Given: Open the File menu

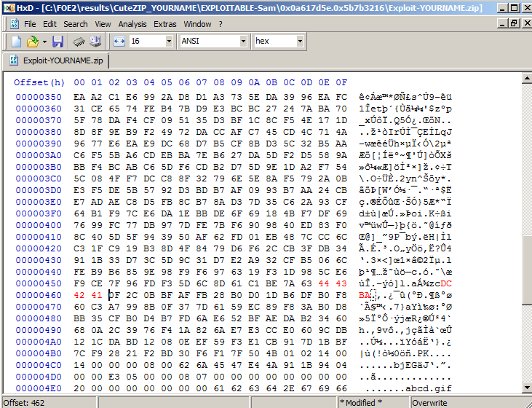Looking at the screenshot, I should tap(30, 24).
